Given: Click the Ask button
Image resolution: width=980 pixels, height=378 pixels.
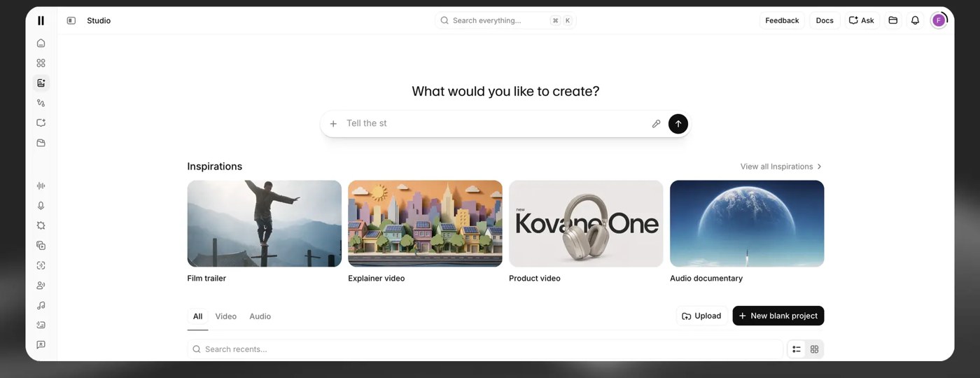Looking at the screenshot, I should click(862, 20).
